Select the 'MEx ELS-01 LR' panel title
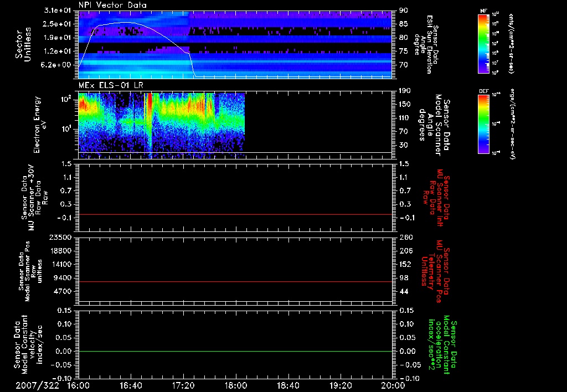The height and width of the screenshot is (392, 567). click(x=111, y=85)
